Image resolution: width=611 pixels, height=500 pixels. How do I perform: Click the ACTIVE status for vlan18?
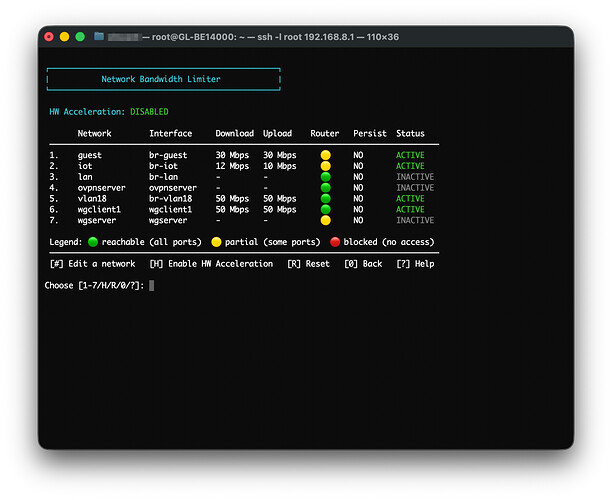[x=410, y=199]
